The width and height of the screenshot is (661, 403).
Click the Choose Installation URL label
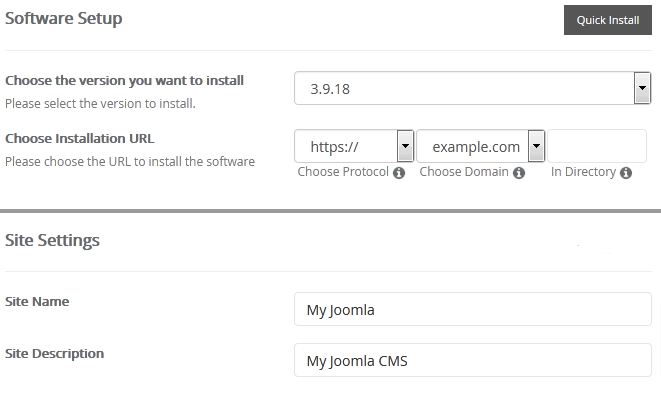click(80, 139)
